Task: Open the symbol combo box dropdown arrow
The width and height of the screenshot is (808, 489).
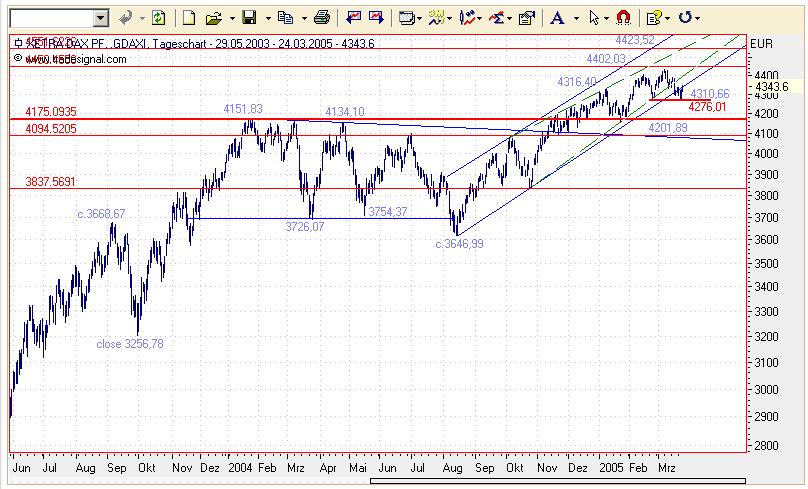Action: [x=101, y=19]
